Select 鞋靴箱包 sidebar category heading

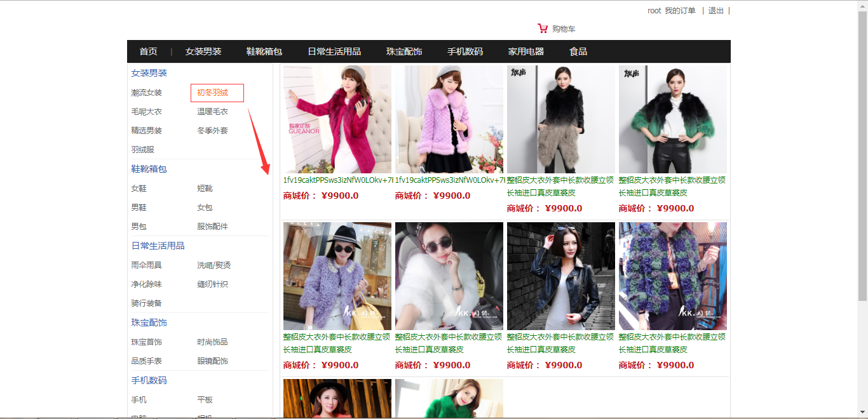[149, 169]
